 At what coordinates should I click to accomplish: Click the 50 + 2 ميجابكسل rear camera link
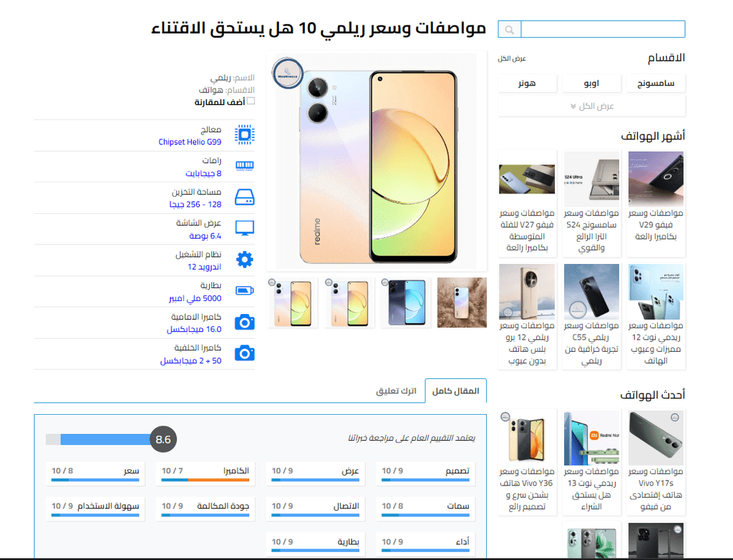coord(190,360)
